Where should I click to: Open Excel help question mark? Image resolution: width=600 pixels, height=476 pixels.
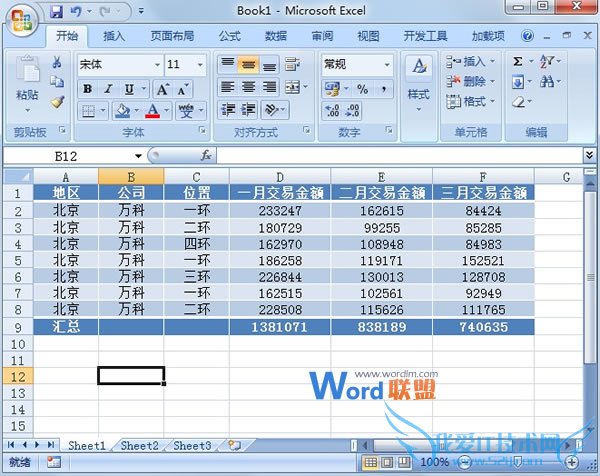pos(527,36)
